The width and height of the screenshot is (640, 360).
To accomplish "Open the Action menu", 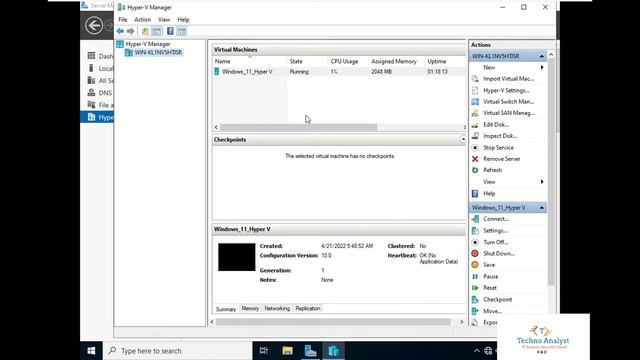I will click(x=142, y=20).
